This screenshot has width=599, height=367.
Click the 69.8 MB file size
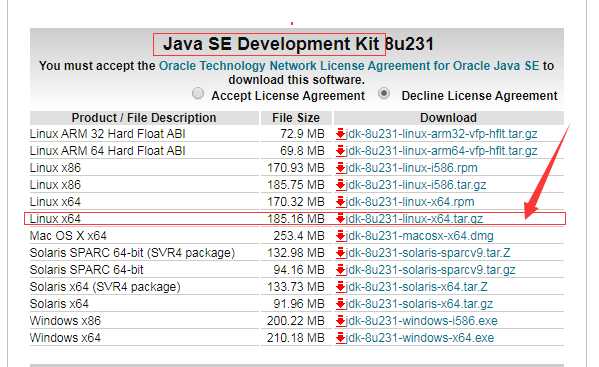coord(302,151)
